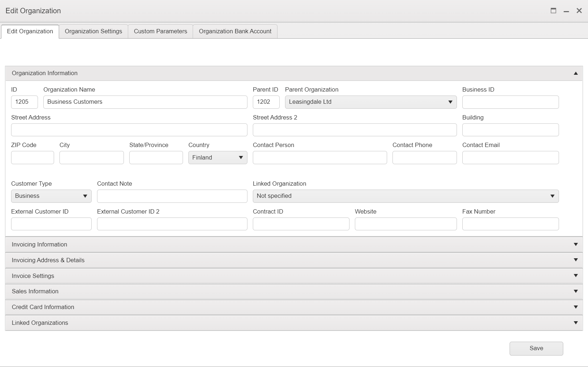Expand the Linked Organizations section
Screen dimensions: 588x367
pyautogui.click(x=294, y=323)
